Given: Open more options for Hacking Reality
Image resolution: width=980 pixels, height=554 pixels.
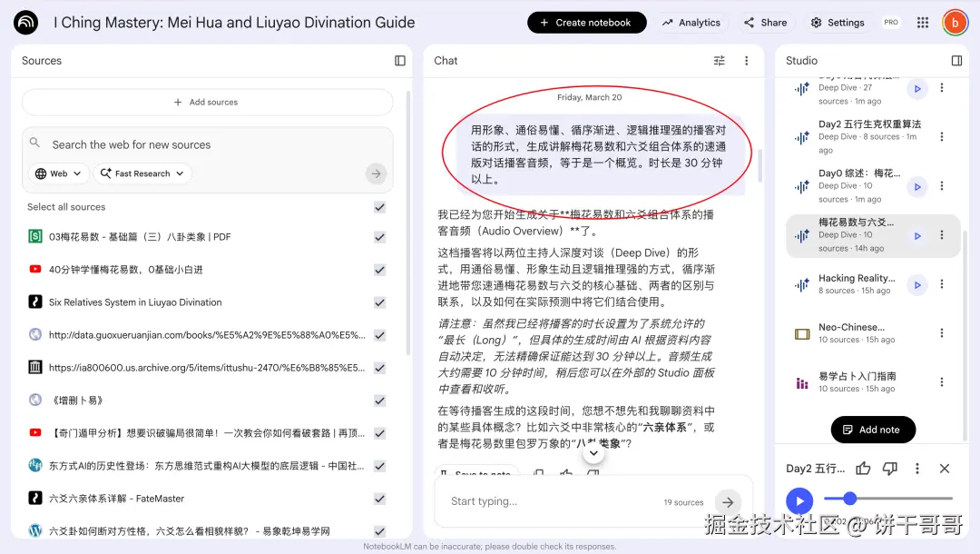Looking at the screenshot, I should tap(941, 284).
